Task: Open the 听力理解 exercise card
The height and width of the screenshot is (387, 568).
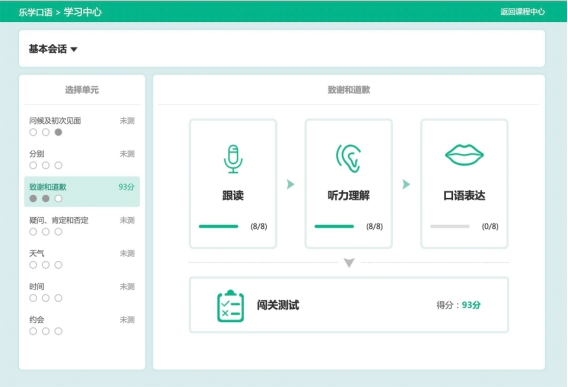Action: 348,184
